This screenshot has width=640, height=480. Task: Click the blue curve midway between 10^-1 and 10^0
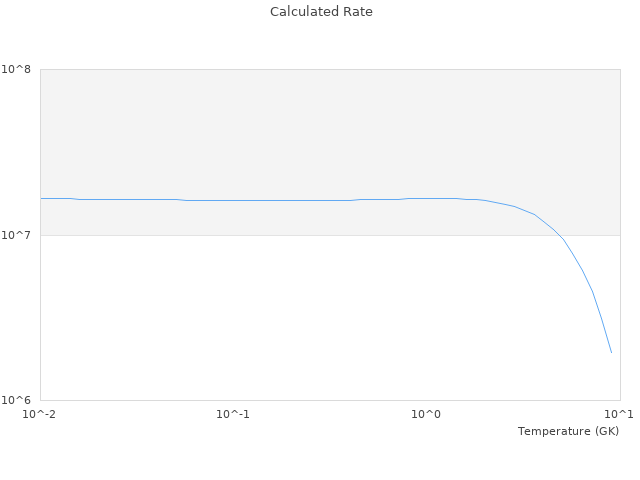330,200
